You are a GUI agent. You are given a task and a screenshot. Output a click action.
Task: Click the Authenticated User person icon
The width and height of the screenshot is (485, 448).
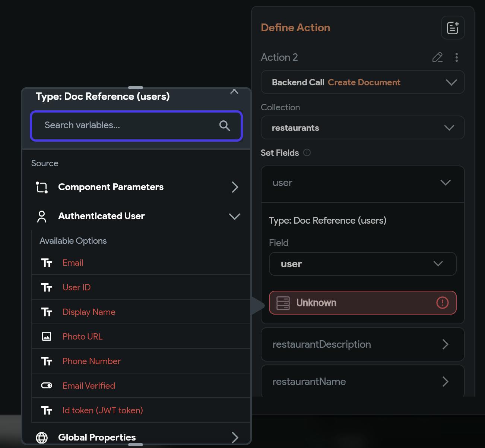(42, 217)
